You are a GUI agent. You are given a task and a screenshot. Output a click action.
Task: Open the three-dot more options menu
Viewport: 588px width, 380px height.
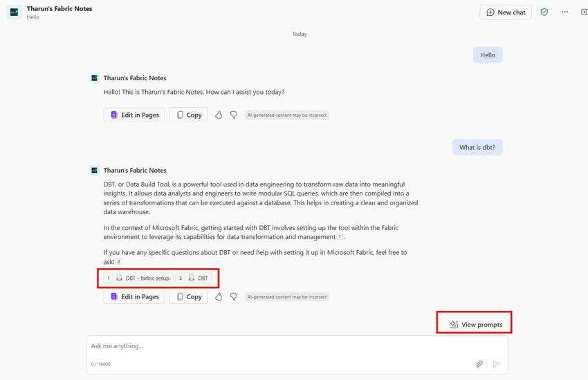coord(564,12)
